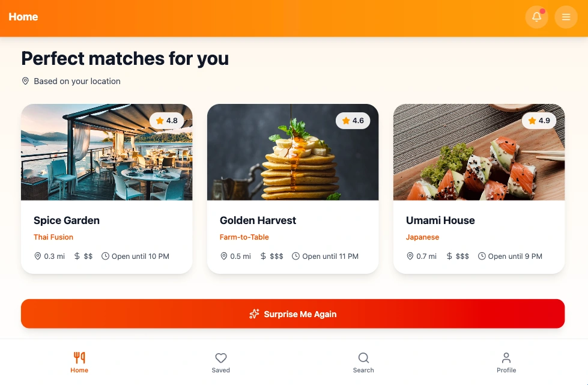Select the Home tab in bottom navigation
The height and width of the screenshot is (385, 588).
click(x=79, y=363)
